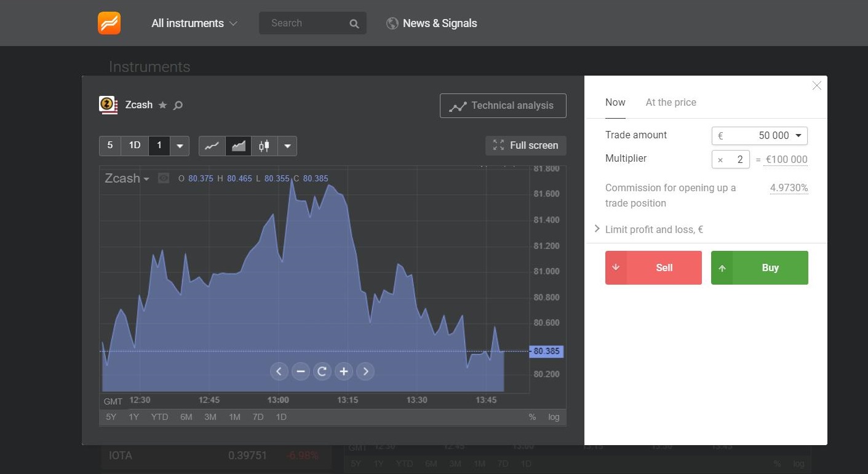Enable percentage scale on the chart
The image size is (868, 474).
(x=532, y=417)
